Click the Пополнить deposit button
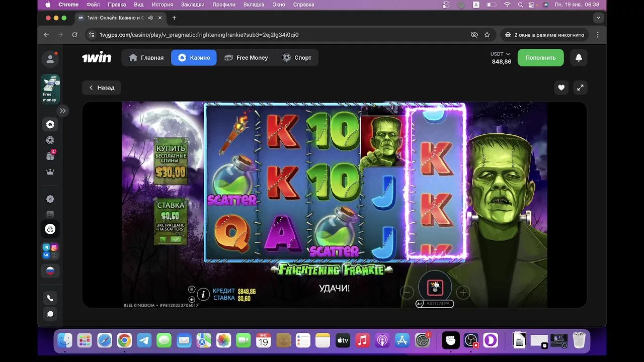The image size is (644, 362). (540, 58)
